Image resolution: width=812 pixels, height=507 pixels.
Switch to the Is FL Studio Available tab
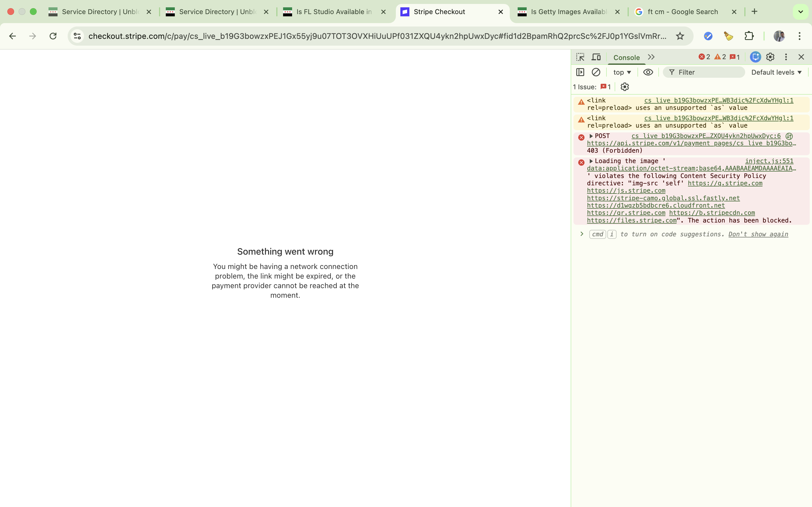pyautogui.click(x=334, y=12)
